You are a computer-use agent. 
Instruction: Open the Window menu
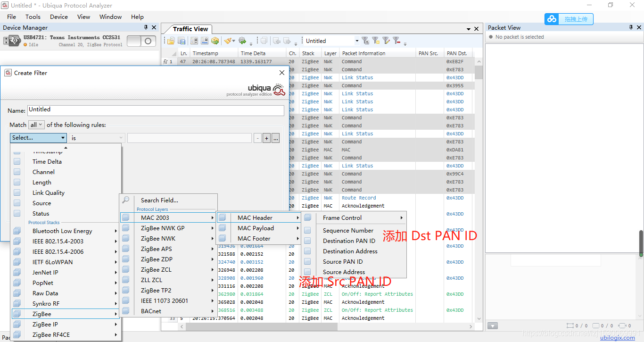pos(111,17)
